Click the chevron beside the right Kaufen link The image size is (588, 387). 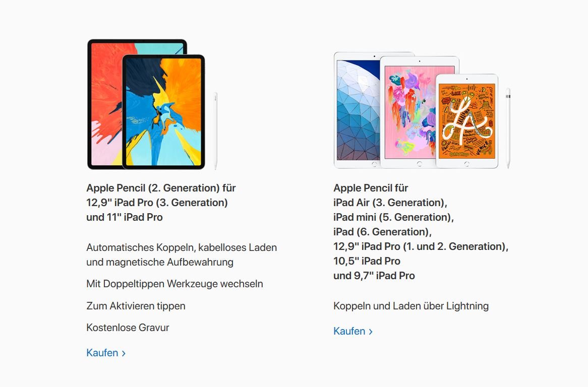pos(371,332)
